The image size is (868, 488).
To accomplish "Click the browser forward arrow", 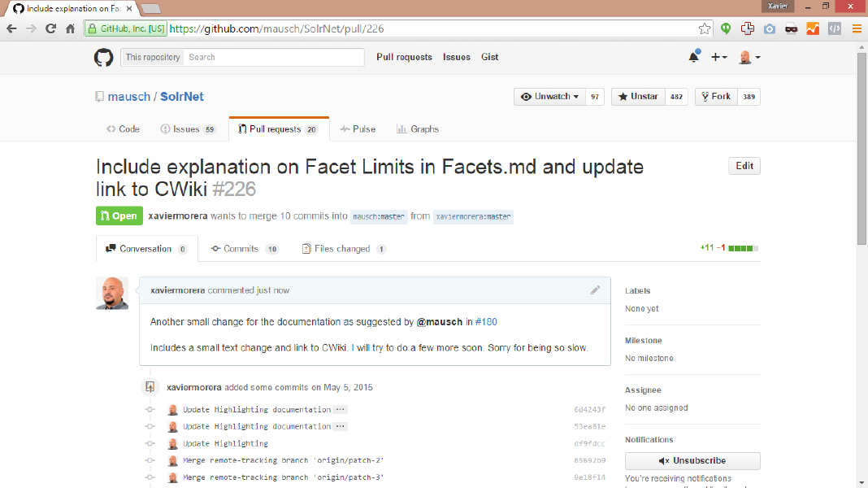I will pyautogui.click(x=31, y=28).
